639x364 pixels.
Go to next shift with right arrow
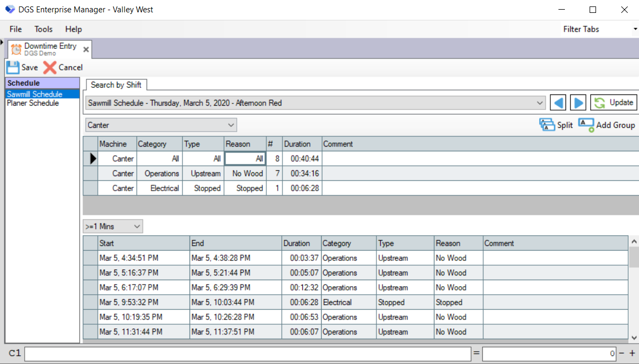point(578,103)
